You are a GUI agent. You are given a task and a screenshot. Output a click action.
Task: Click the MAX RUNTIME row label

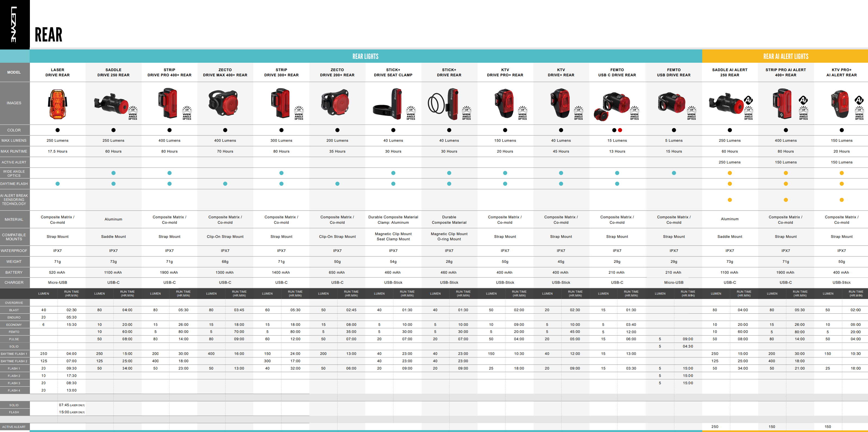pyautogui.click(x=14, y=152)
